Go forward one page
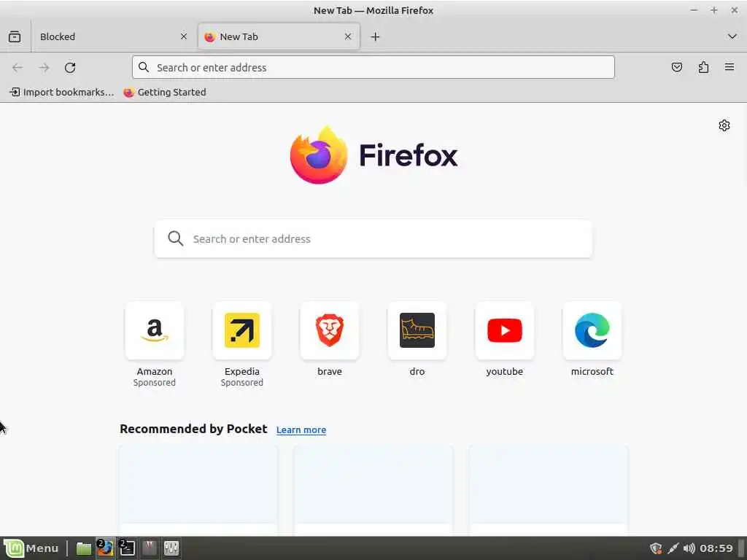The width and height of the screenshot is (747, 560). click(x=44, y=68)
